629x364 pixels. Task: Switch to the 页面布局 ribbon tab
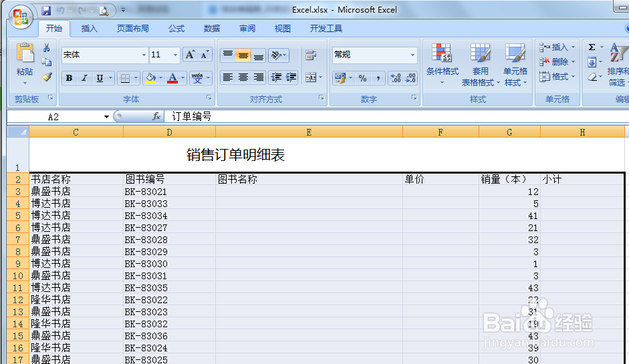(x=133, y=29)
